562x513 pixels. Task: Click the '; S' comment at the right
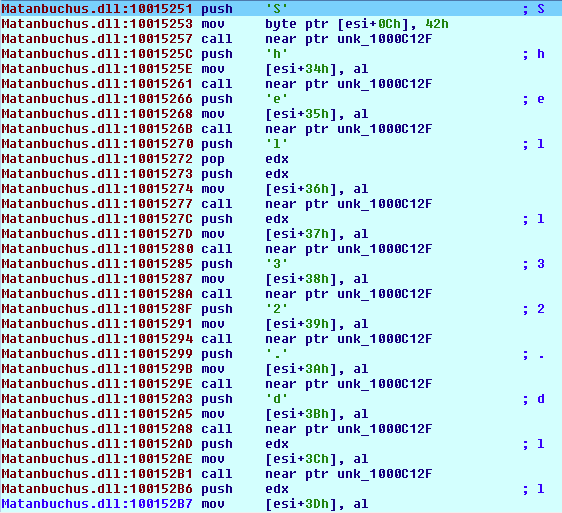tap(533, 9)
